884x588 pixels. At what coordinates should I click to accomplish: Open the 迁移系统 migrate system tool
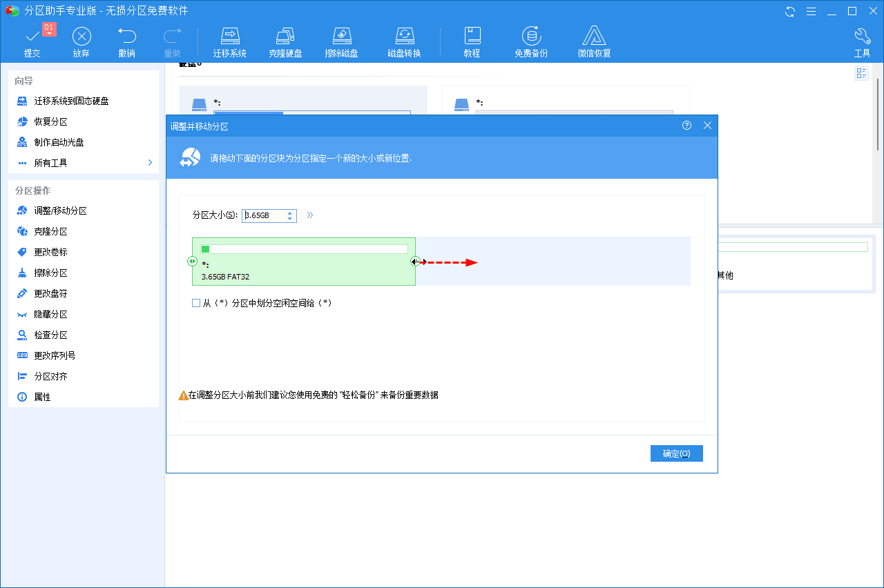pyautogui.click(x=229, y=42)
